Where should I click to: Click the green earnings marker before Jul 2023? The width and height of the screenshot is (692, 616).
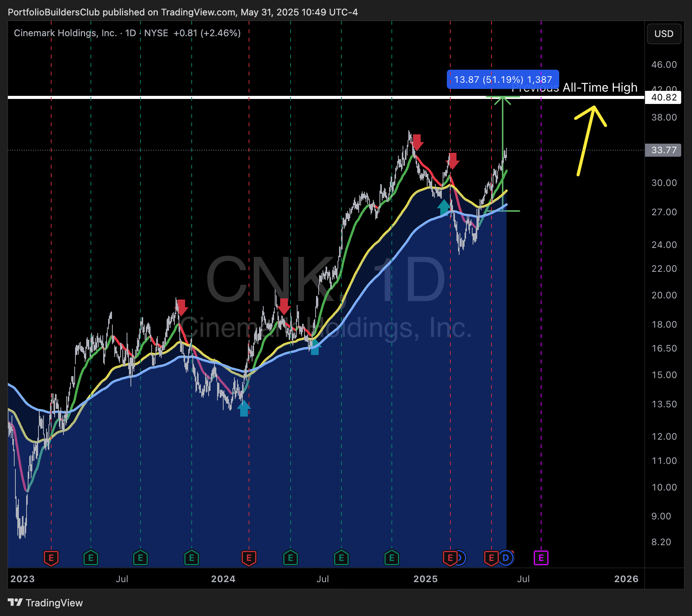pyautogui.click(x=91, y=558)
